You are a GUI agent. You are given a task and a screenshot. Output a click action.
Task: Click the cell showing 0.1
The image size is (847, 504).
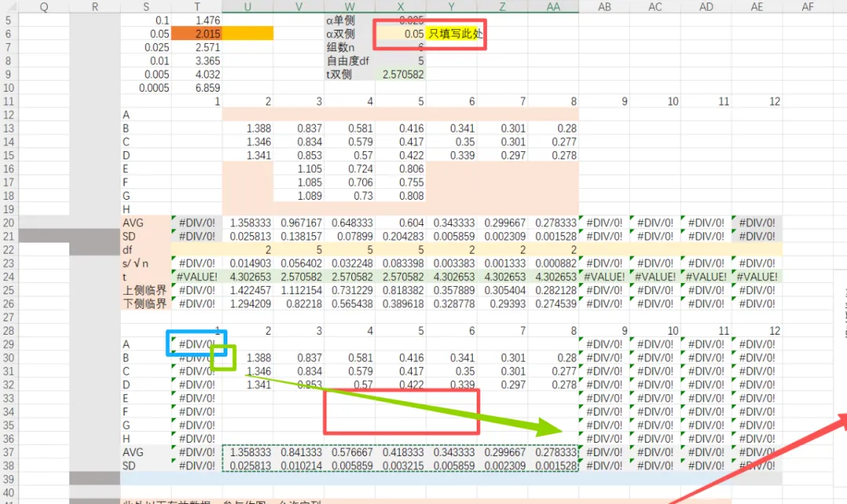pyautogui.click(x=146, y=20)
